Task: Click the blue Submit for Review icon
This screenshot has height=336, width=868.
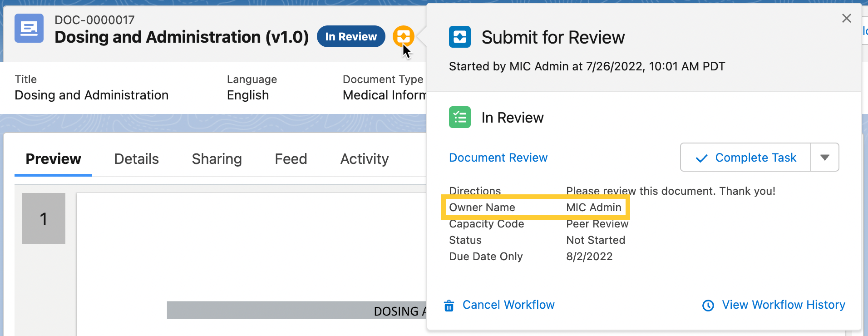Action: (x=459, y=37)
